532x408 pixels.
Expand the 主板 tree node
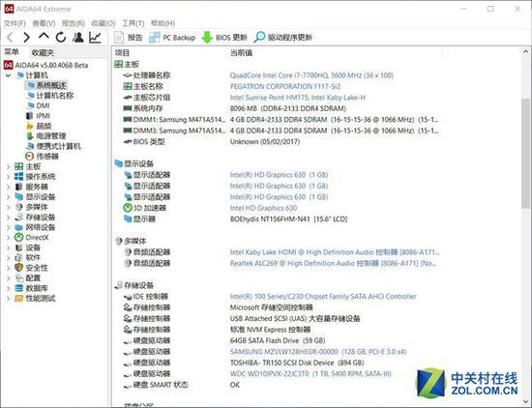click(8, 166)
